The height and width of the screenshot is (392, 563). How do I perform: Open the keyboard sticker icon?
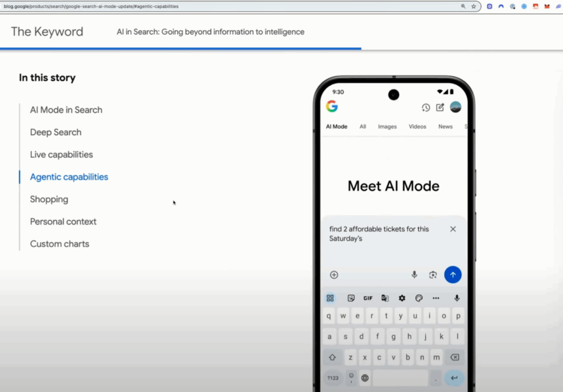(351, 298)
